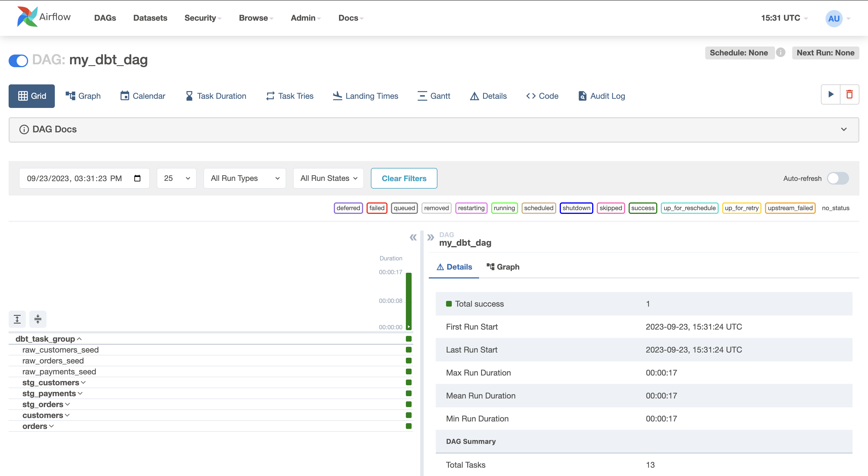868x476 pixels.
Task: Collapse the grid panel with the double-left arrow
Action: point(413,237)
